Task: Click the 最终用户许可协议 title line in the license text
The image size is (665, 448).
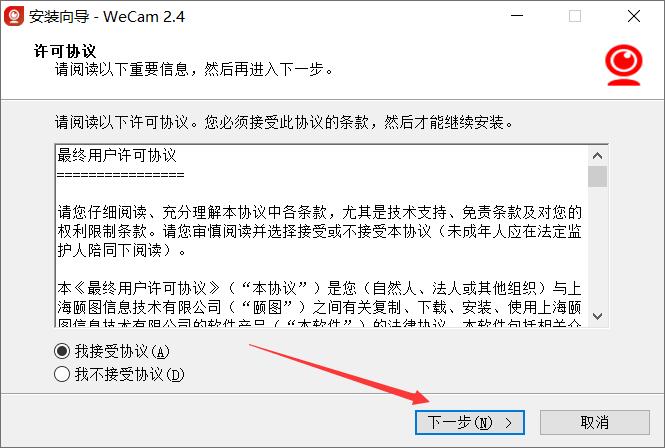Action: pos(117,155)
